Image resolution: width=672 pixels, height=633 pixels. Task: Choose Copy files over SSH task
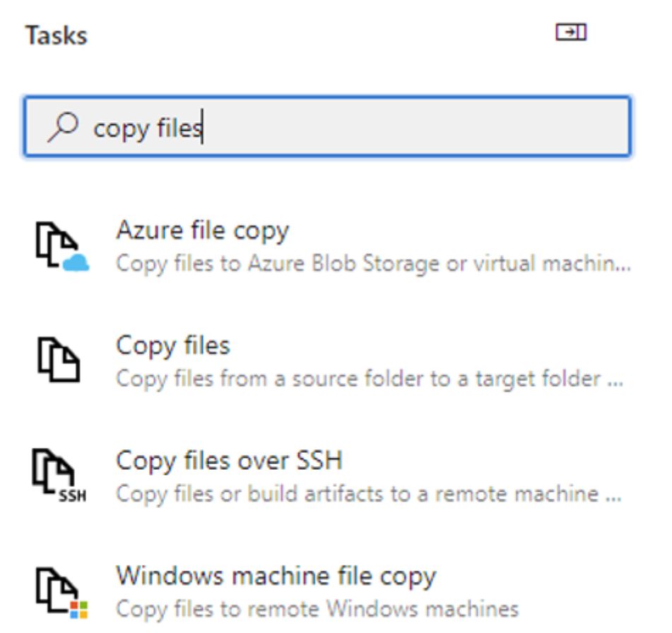pyautogui.click(x=229, y=461)
